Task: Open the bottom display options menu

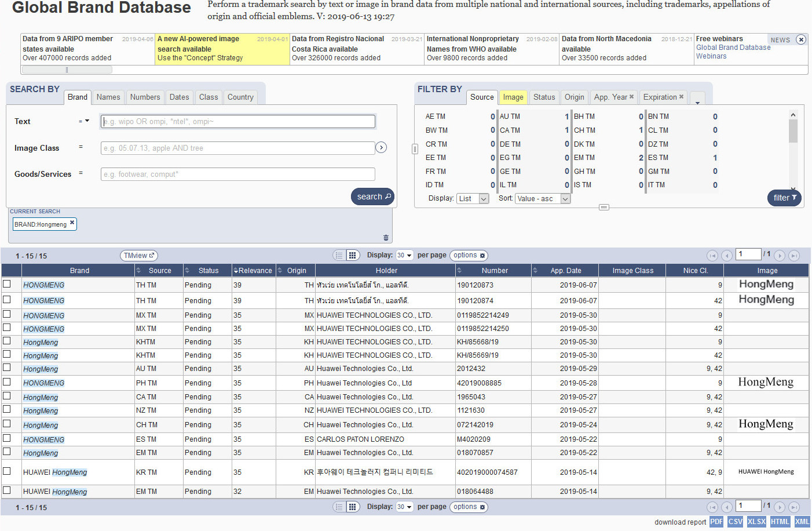Action: (x=469, y=507)
